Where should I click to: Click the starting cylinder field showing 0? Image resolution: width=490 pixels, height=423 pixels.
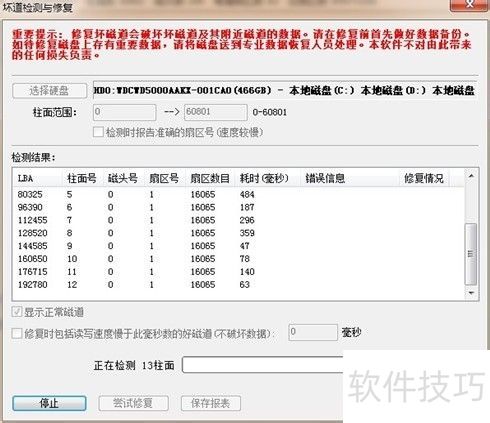point(125,112)
